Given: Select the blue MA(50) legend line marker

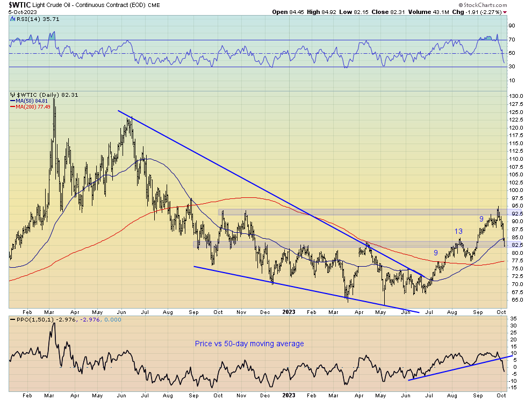Looking at the screenshot, I should point(14,101).
